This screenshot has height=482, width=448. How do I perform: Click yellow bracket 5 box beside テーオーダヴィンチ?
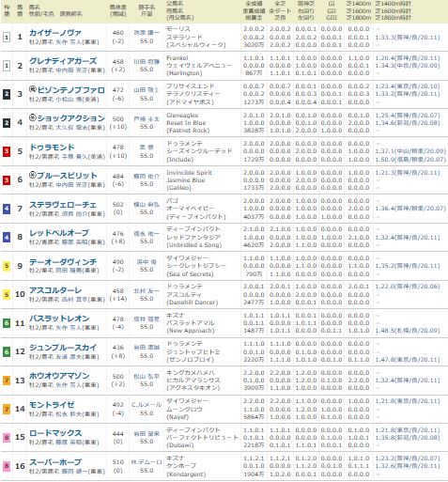click(7, 266)
